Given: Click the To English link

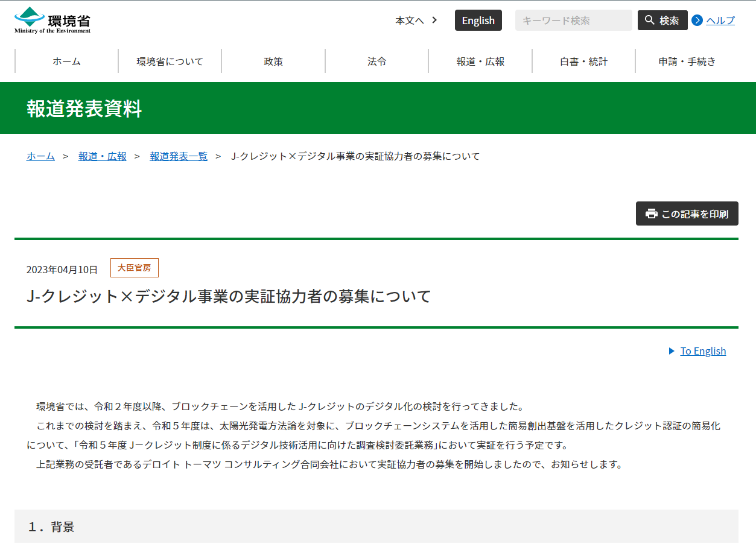Looking at the screenshot, I should [x=702, y=351].
